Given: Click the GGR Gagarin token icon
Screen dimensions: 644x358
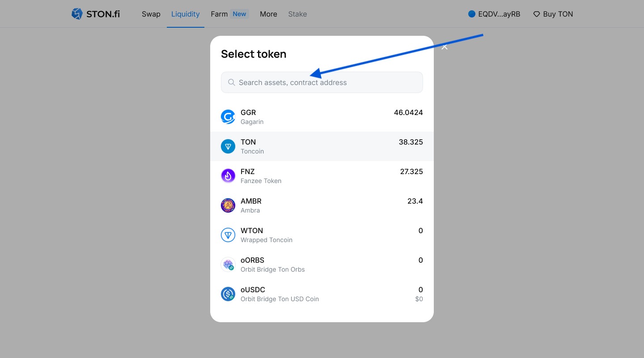Looking at the screenshot, I should click(228, 117).
